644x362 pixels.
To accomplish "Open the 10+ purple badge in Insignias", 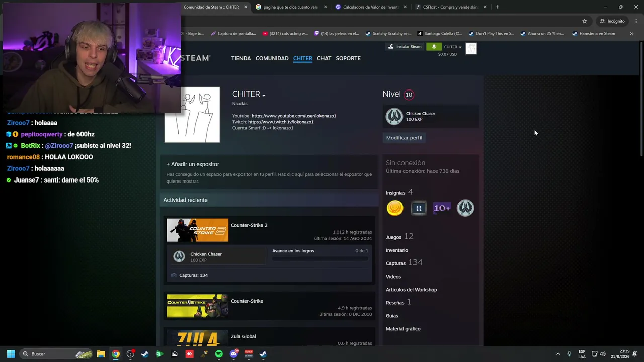I will click(x=442, y=208).
